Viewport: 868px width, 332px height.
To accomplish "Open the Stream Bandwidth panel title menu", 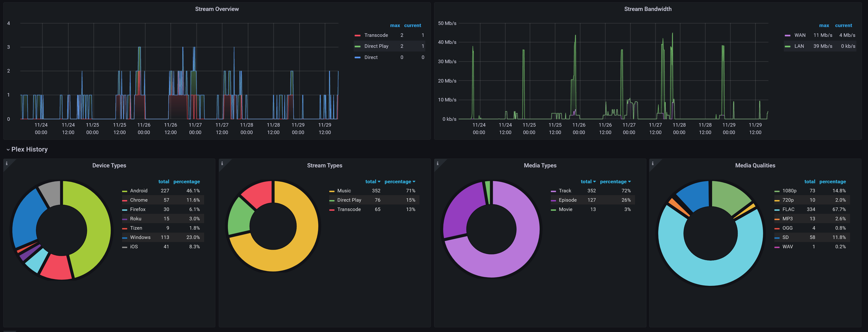I will click(648, 9).
